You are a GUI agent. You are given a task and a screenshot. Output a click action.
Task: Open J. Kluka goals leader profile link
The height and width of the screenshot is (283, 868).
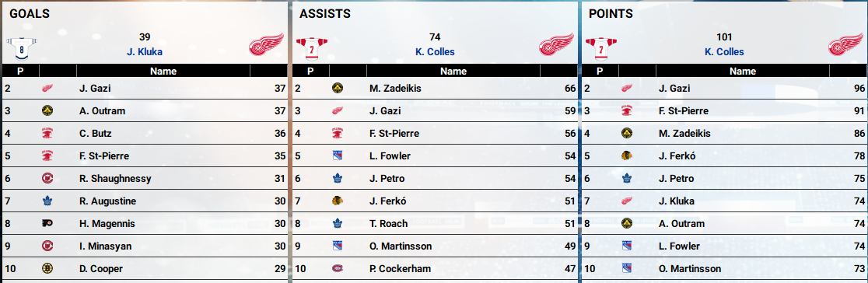(x=143, y=52)
